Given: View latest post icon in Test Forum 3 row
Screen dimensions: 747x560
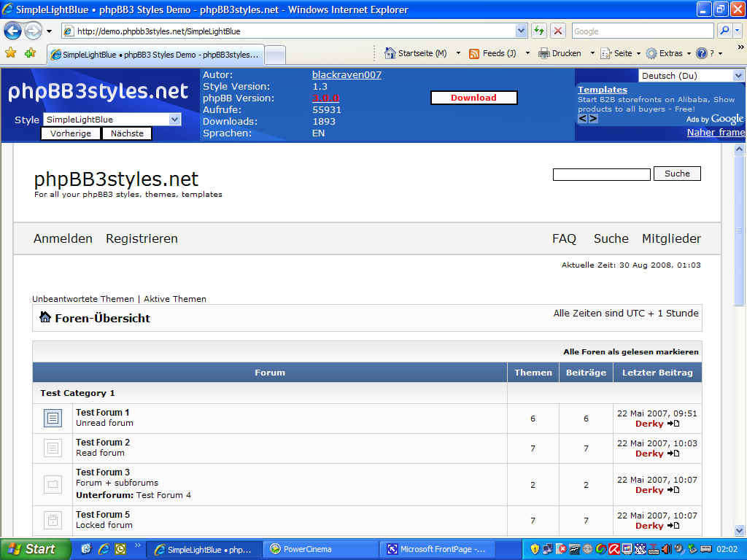Looking at the screenshot, I should tap(673, 490).
